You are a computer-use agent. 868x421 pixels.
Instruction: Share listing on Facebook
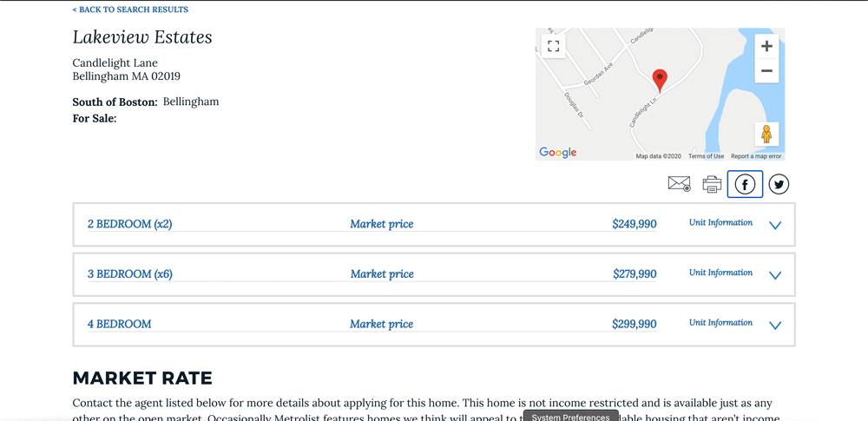745,184
